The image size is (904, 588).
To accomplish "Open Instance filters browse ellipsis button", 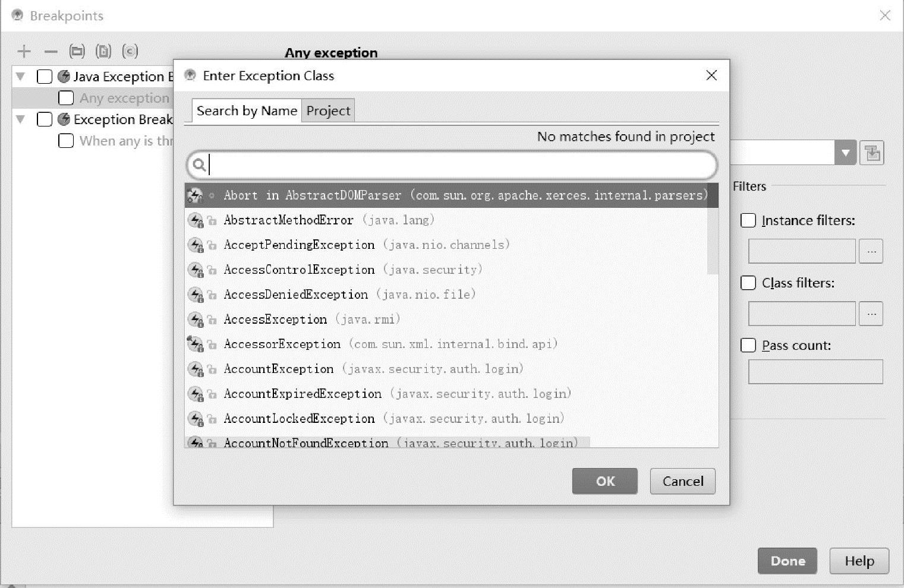I will click(x=871, y=251).
